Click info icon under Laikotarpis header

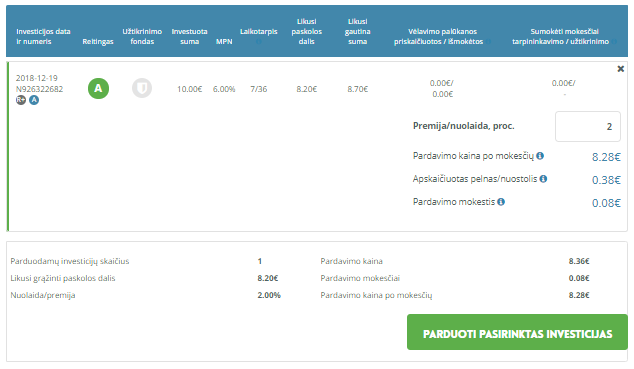point(259,41)
